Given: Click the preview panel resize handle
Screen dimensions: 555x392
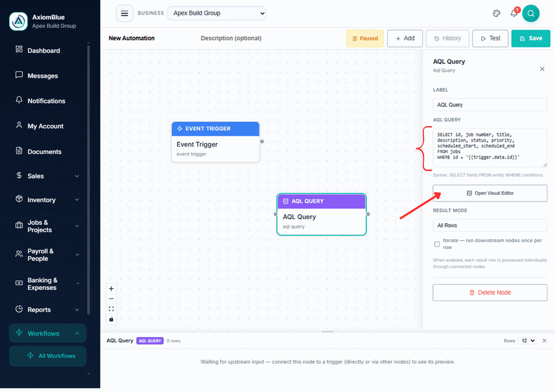Looking at the screenshot, I should pos(328,332).
